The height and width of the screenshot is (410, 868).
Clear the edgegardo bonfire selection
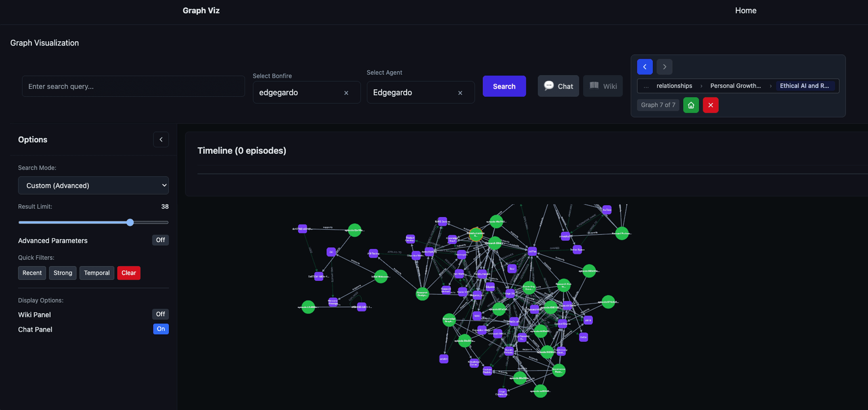pos(346,93)
